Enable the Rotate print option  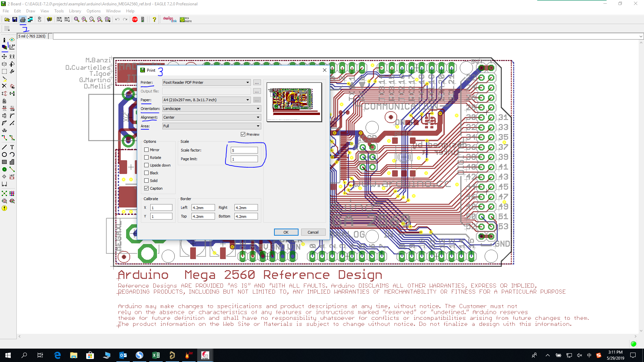[147, 158]
